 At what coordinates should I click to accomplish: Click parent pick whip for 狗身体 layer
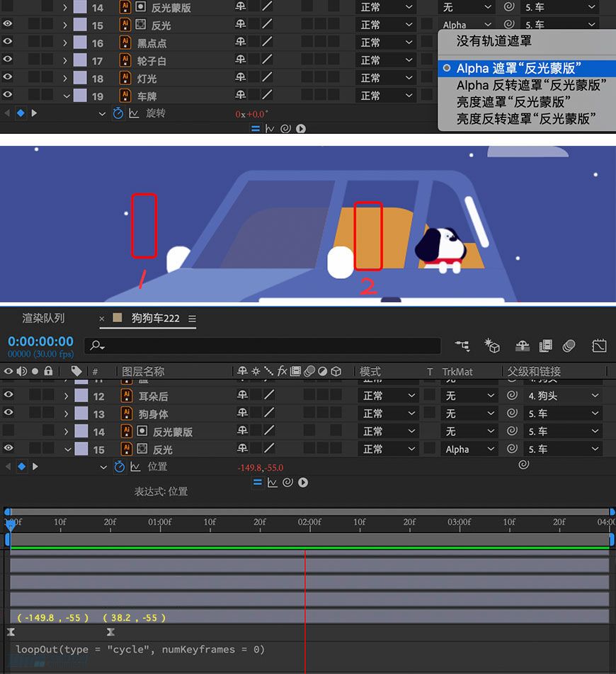(512, 413)
